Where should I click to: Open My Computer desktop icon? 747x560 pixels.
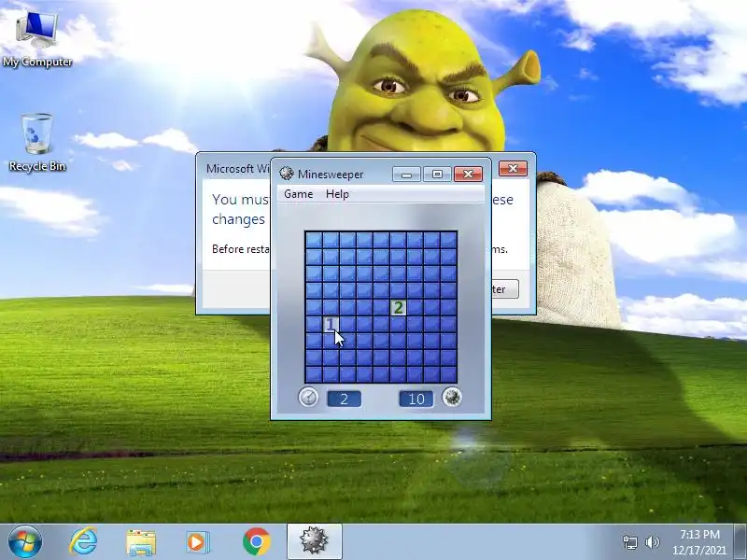37,39
